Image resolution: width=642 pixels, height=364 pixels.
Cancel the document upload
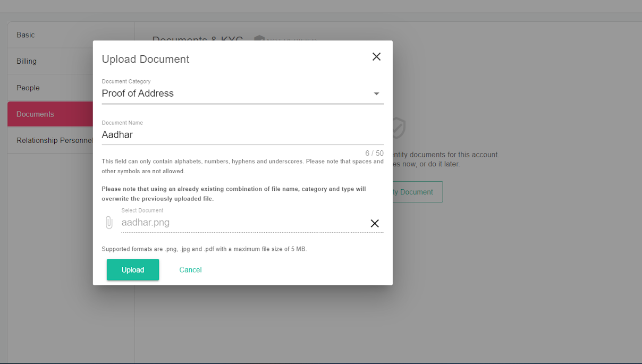point(190,269)
